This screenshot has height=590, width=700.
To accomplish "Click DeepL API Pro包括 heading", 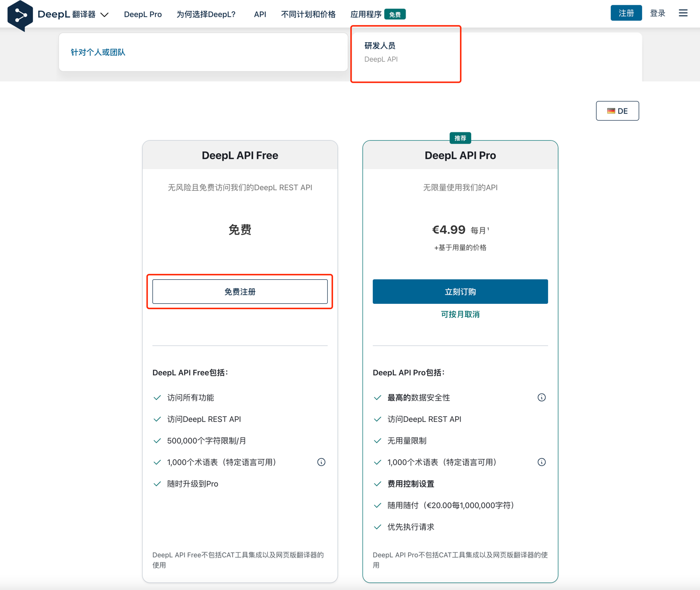I will [409, 372].
